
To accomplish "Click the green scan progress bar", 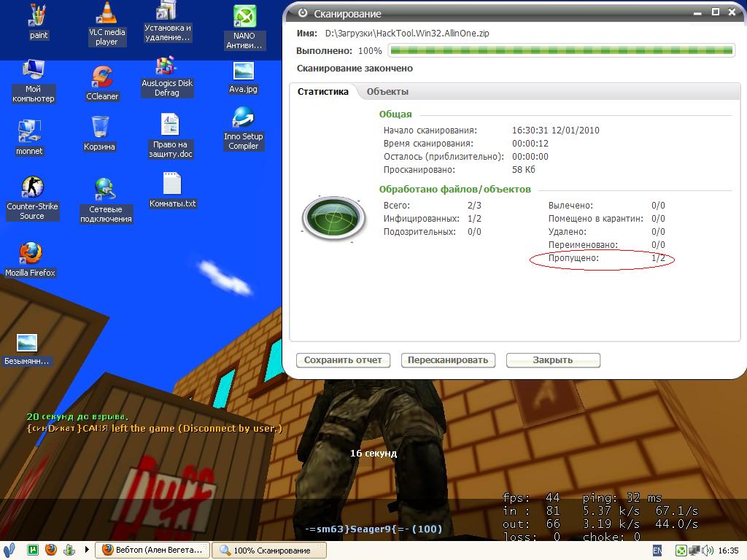I will click(560, 51).
